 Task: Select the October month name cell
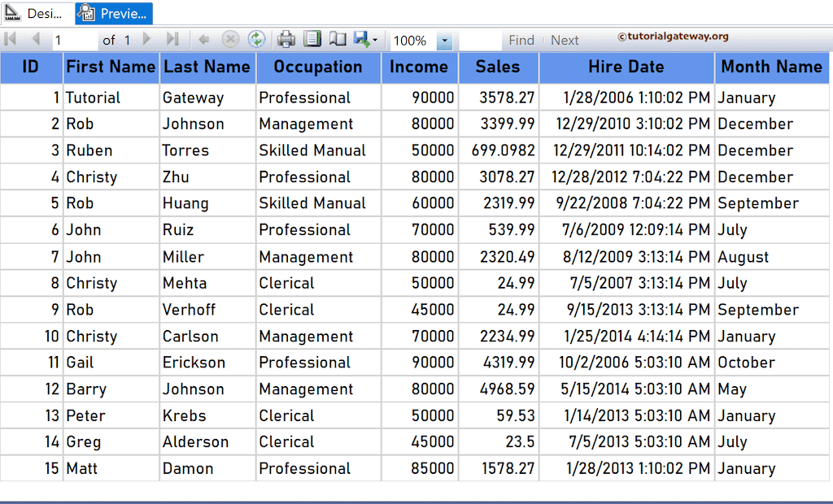point(772,363)
